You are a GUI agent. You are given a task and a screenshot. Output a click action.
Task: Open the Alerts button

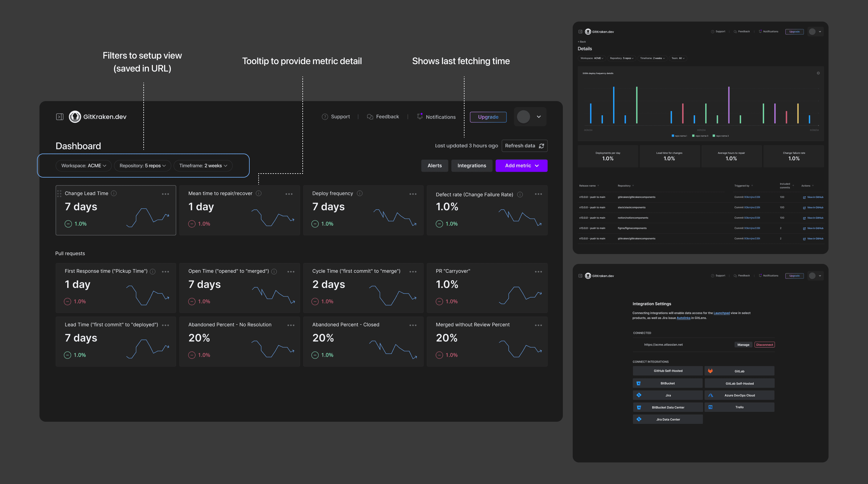click(x=434, y=166)
